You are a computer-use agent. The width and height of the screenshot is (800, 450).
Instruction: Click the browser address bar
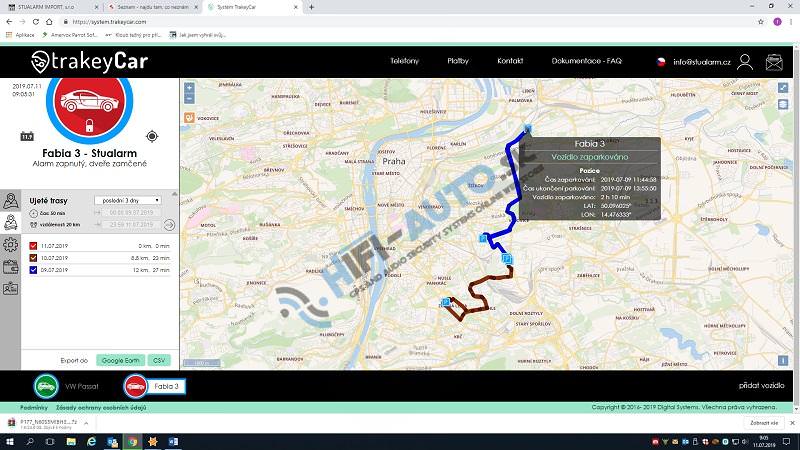pos(408,22)
